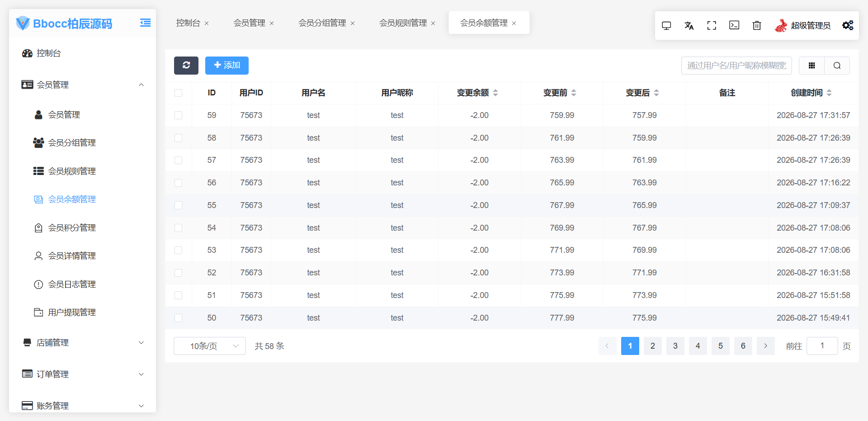Switch to the 会员分组管理 tab
This screenshot has width=868, height=421.
point(322,23)
